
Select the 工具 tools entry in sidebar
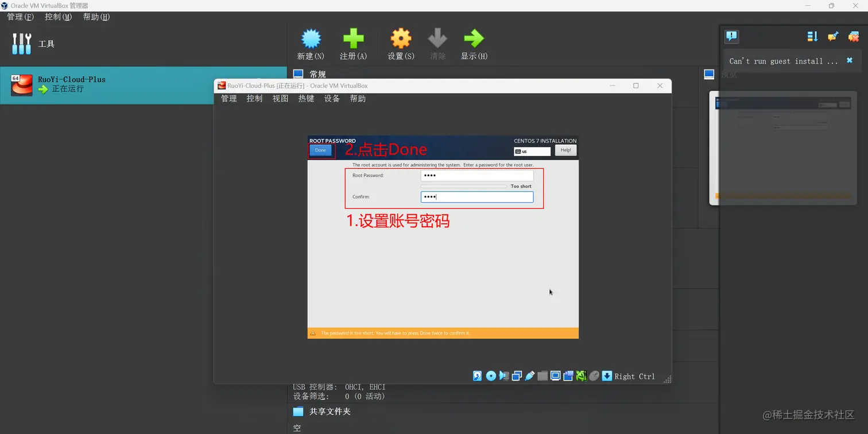pos(144,44)
